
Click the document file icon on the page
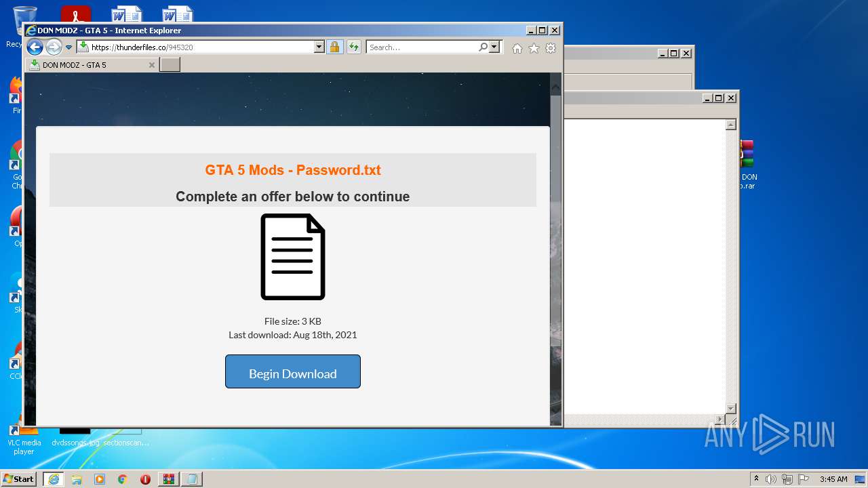[293, 257]
